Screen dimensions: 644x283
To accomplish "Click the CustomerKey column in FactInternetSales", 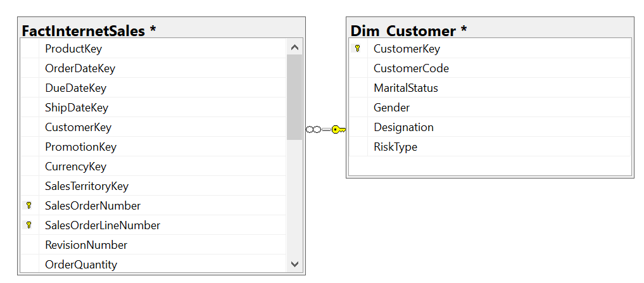I will click(x=78, y=127).
